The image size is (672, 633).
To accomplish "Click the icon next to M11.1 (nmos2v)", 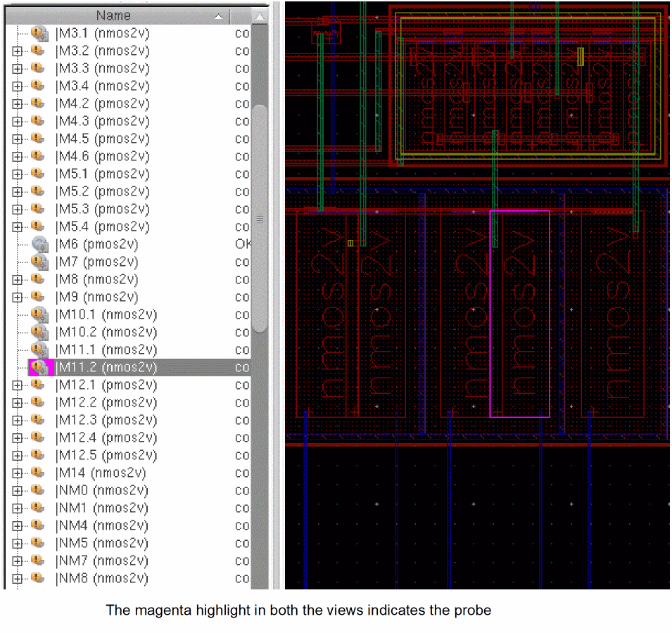I will pos(40,350).
